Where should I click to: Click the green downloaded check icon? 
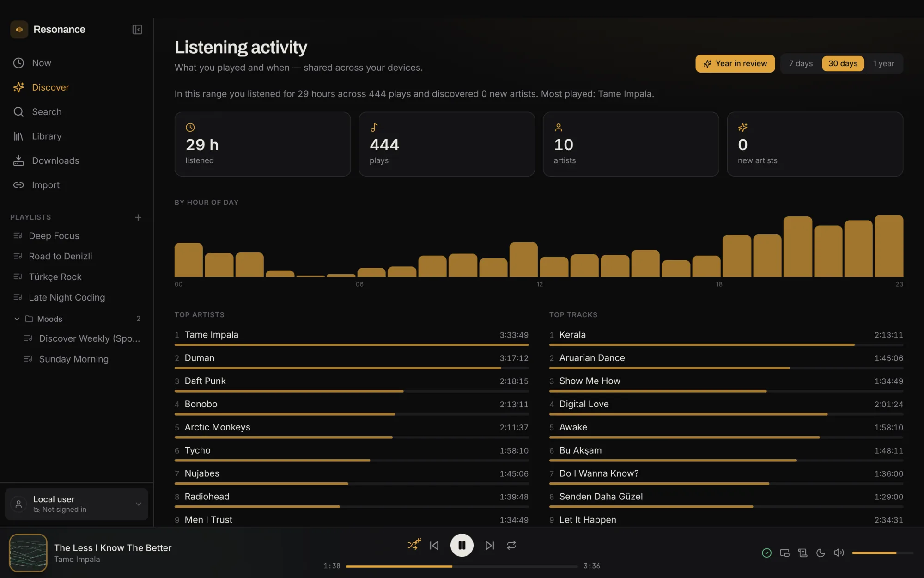pos(766,553)
